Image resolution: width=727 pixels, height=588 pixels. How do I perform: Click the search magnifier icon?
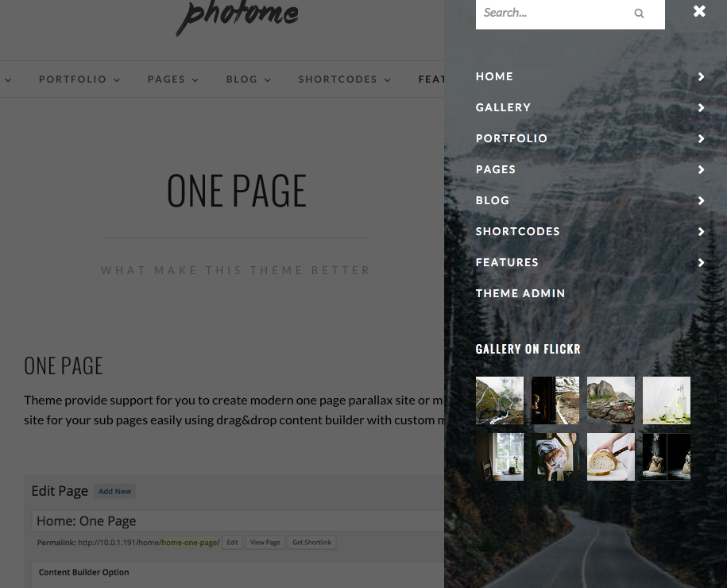639,14
